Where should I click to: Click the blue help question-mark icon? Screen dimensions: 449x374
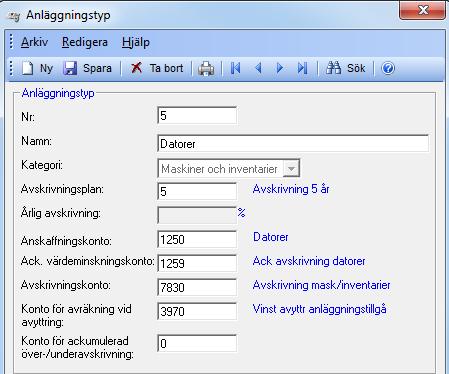click(x=388, y=68)
